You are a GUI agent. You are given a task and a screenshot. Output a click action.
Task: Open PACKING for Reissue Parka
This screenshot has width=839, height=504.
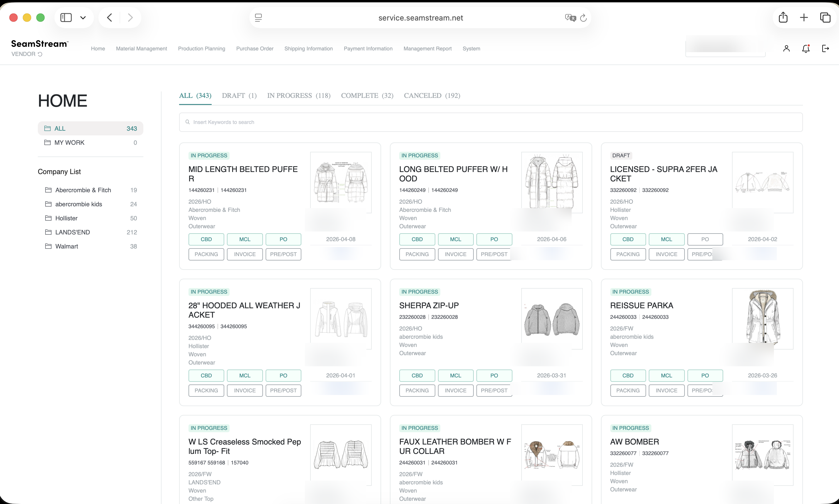point(628,391)
